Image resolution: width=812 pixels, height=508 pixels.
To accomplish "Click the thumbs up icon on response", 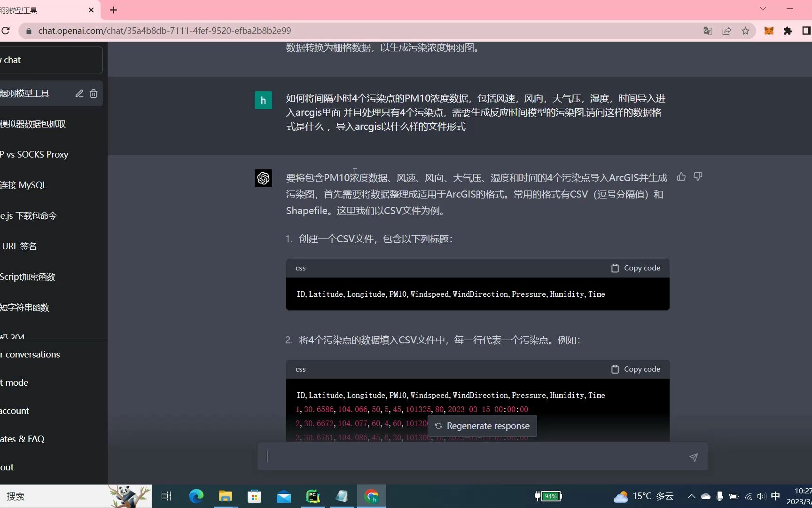I will point(681,177).
